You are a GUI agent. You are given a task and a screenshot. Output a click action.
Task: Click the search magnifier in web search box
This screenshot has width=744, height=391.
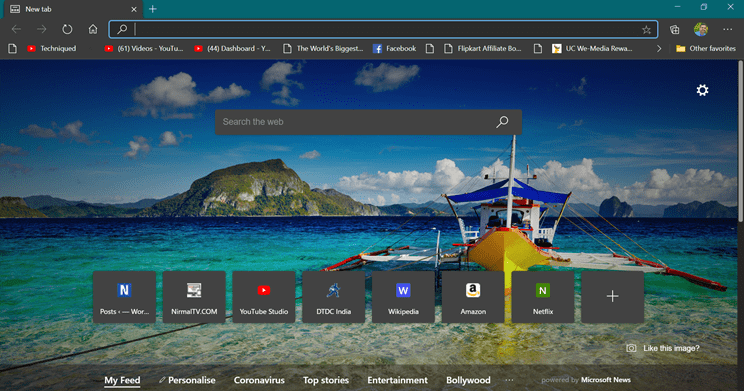502,122
